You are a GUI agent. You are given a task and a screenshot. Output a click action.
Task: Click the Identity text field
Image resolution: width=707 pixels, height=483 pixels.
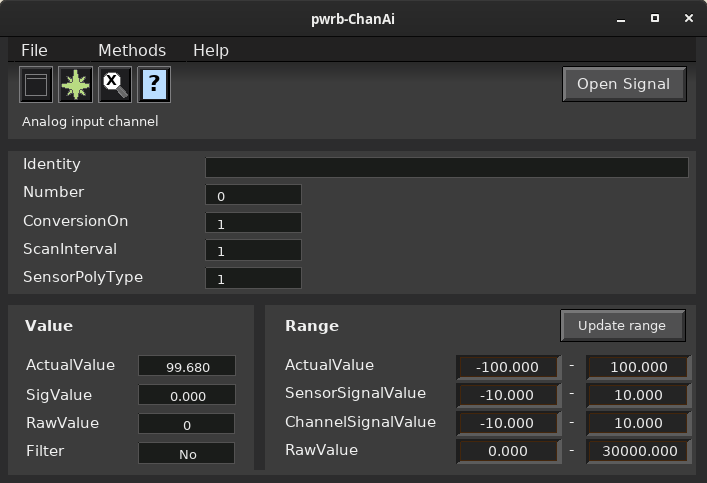(x=446, y=167)
